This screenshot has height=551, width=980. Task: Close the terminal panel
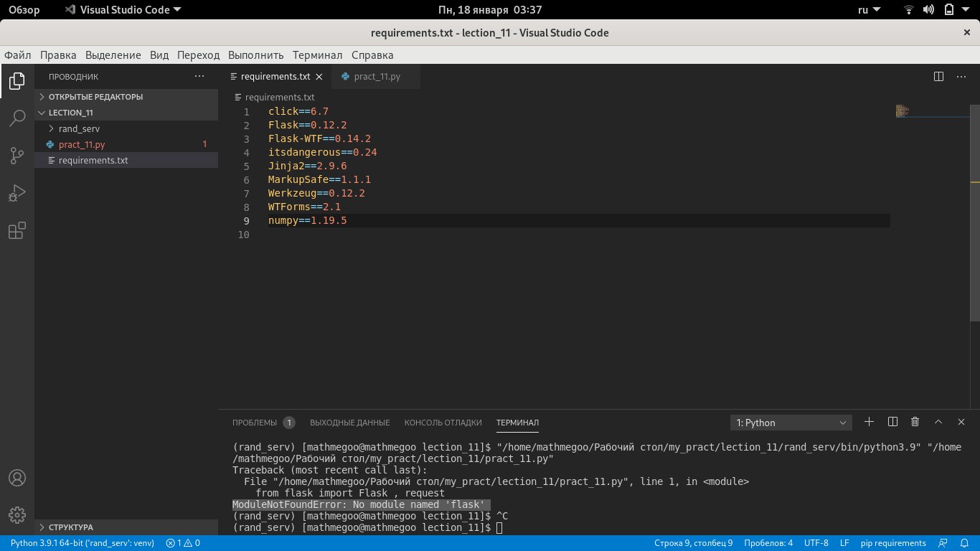(961, 422)
